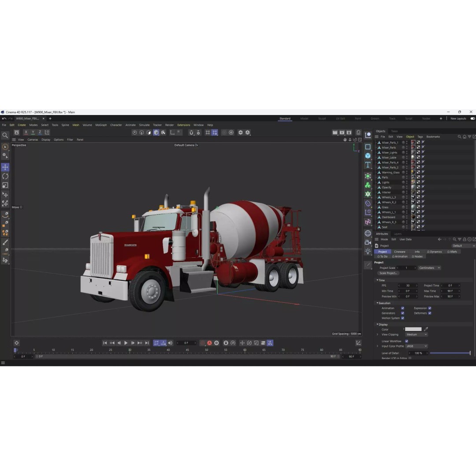
Task: Click Render View clapperboard icon
Action: [x=335, y=132]
